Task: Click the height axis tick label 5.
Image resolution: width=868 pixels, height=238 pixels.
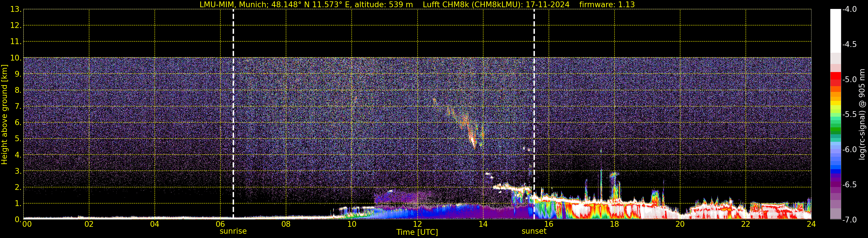Action: 18,139
